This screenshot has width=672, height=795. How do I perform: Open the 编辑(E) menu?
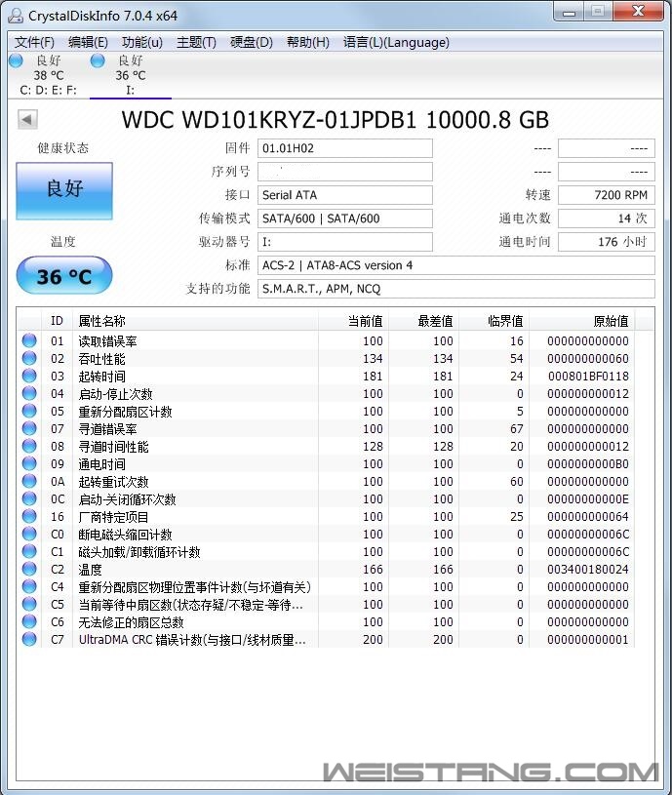pyautogui.click(x=88, y=42)
